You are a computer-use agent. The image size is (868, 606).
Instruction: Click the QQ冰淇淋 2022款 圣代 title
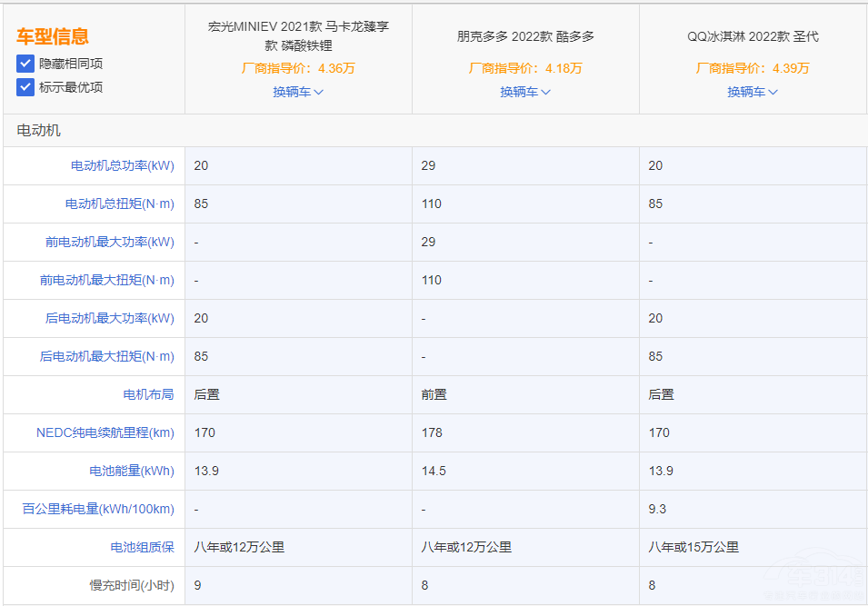click(x=753, y=36)
